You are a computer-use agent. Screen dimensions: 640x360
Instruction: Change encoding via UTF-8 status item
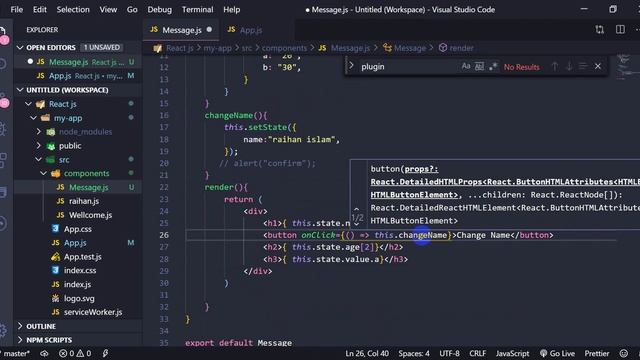tap(449, 353)
